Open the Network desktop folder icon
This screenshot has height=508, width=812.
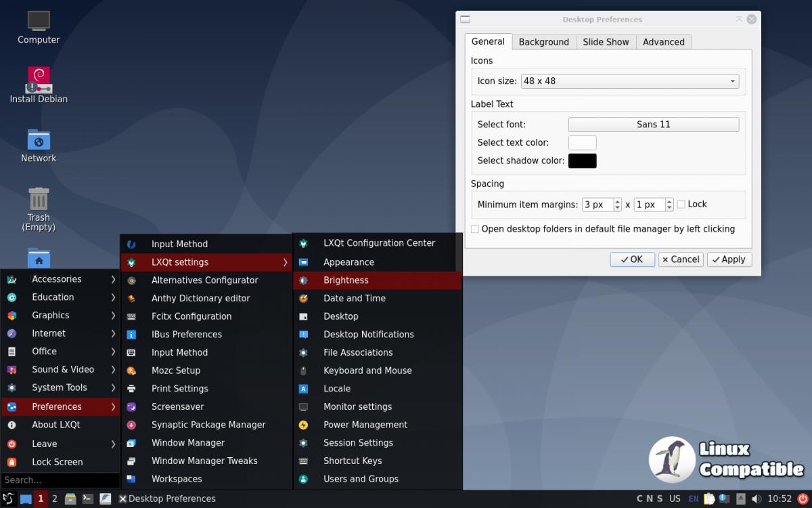coord(39,140)
